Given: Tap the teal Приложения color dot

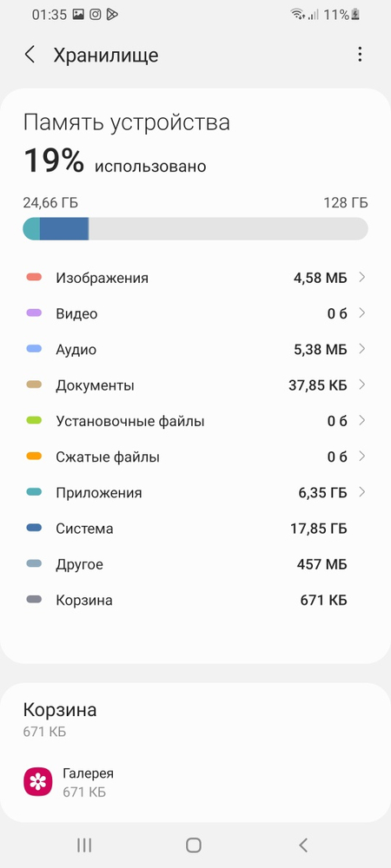Looking at the screenshot, I should pos(35,492).
